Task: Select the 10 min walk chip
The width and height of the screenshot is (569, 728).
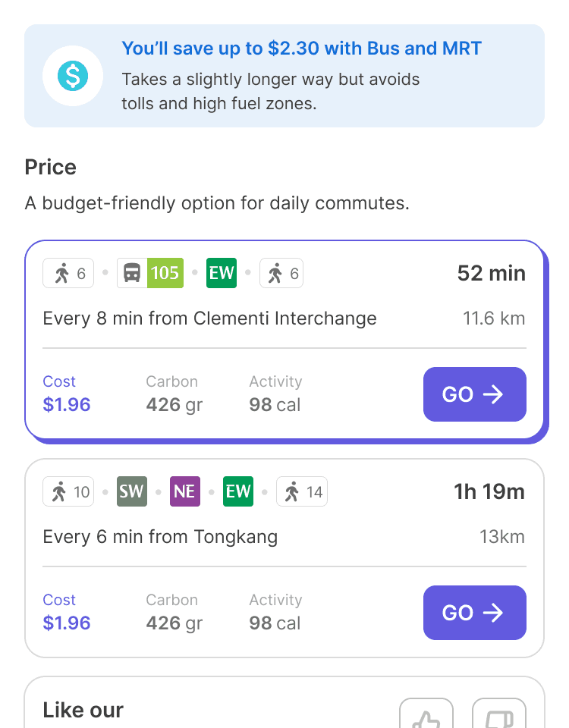Action: coord(68,491)
